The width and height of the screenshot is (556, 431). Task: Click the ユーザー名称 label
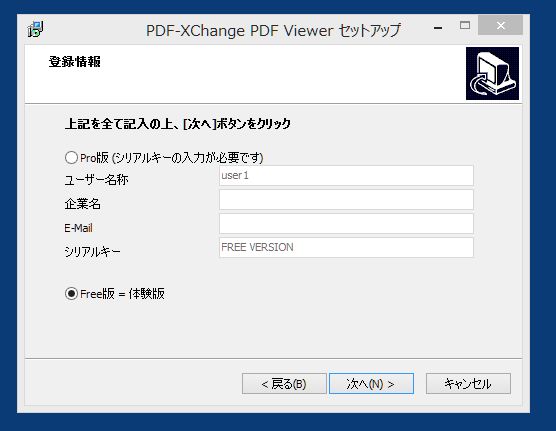(x=96, y=180)
